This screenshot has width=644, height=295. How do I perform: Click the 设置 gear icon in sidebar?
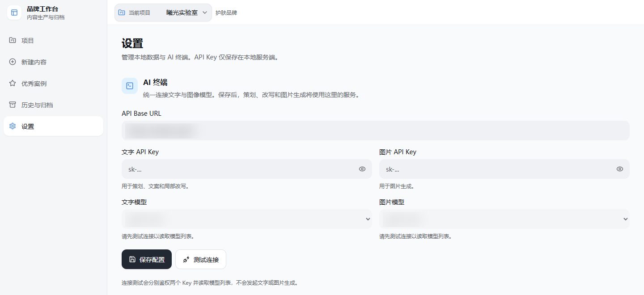13,126
